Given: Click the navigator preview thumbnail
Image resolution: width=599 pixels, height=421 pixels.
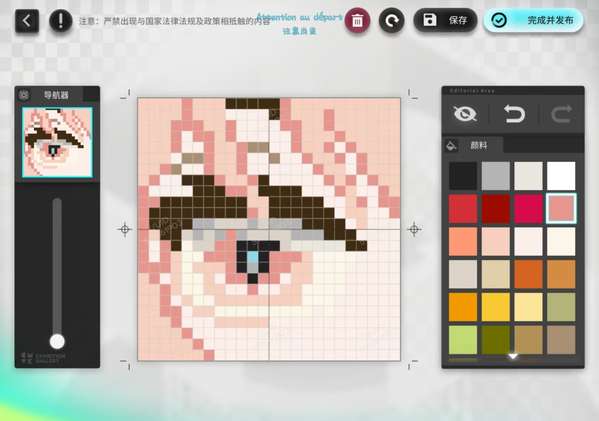Looking at the screenshot, I should point(57,142).
